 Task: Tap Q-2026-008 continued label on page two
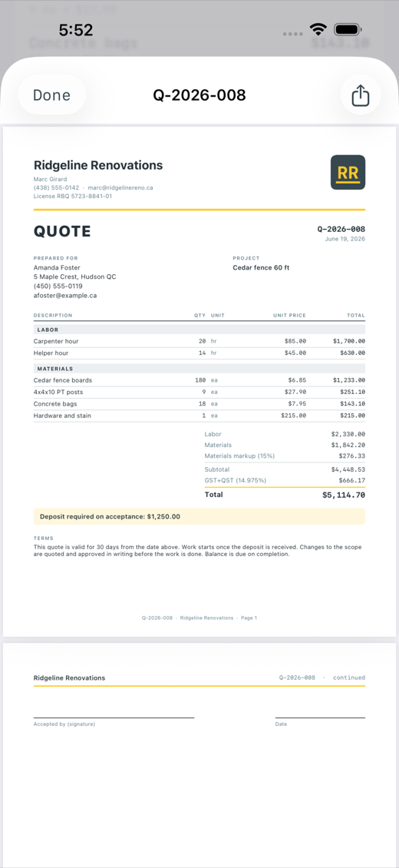click(x=322, y=678)
